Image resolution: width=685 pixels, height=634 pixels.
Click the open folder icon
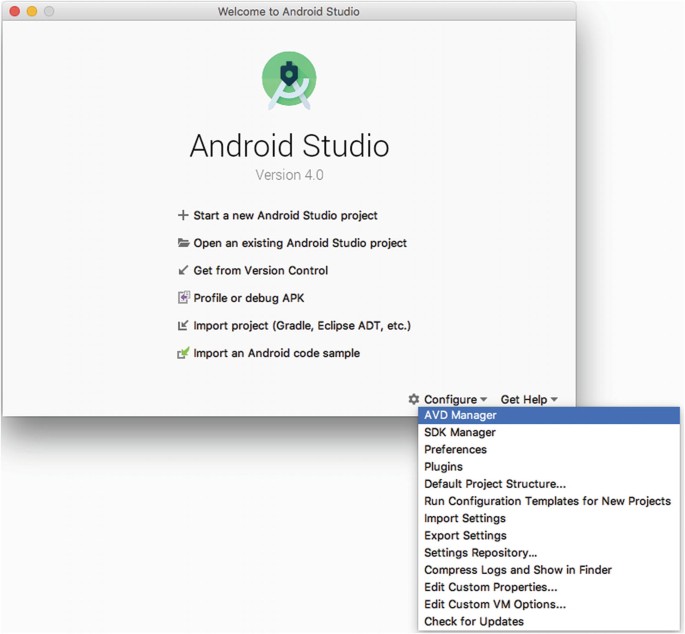[x=183, y=243]
